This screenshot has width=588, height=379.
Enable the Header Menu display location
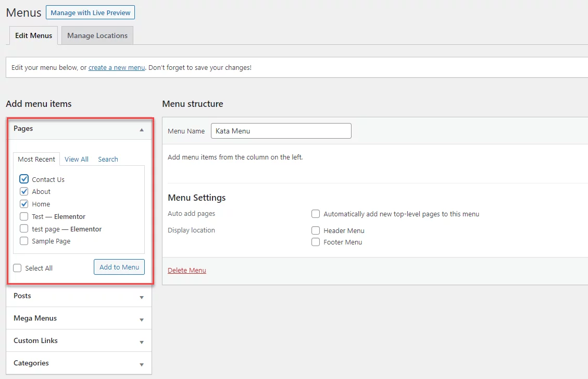tap(316, 230)
